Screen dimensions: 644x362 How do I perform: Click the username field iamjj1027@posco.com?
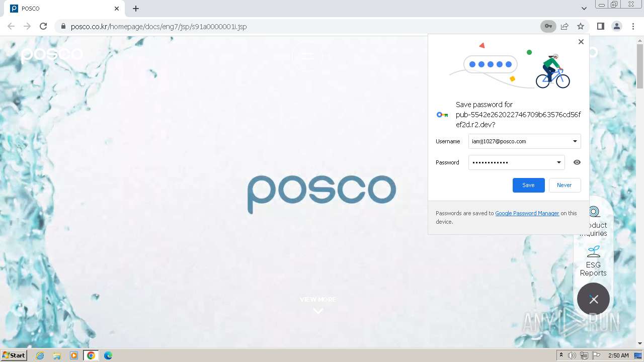[x=524, y=141]
